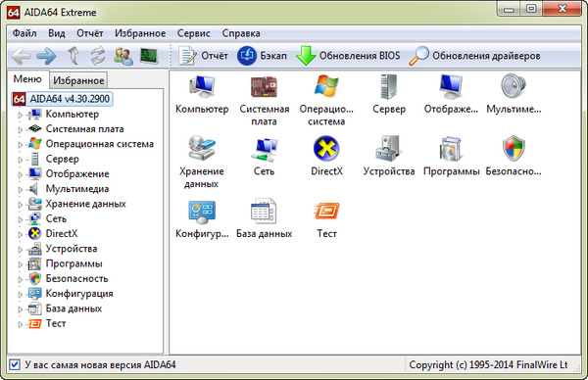Image resolution: width=588 pixels, height=380 pixels.
Task: Click the system stability monitor toolbar icon
Action: click(x=149, y=56)
